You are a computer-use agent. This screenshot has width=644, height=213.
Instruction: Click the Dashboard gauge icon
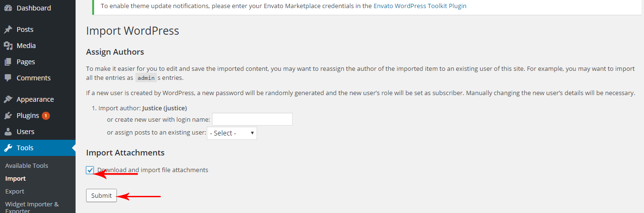click(x=8, y=8)
